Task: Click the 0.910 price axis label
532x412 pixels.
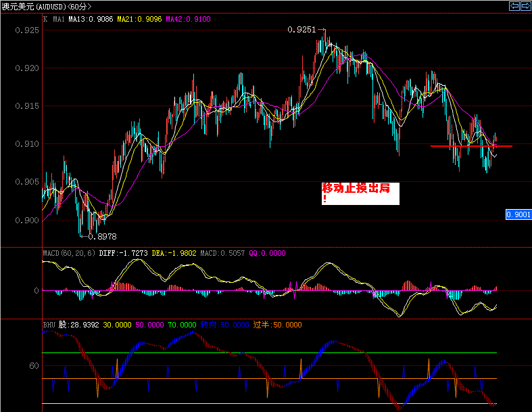Action: 27,144
